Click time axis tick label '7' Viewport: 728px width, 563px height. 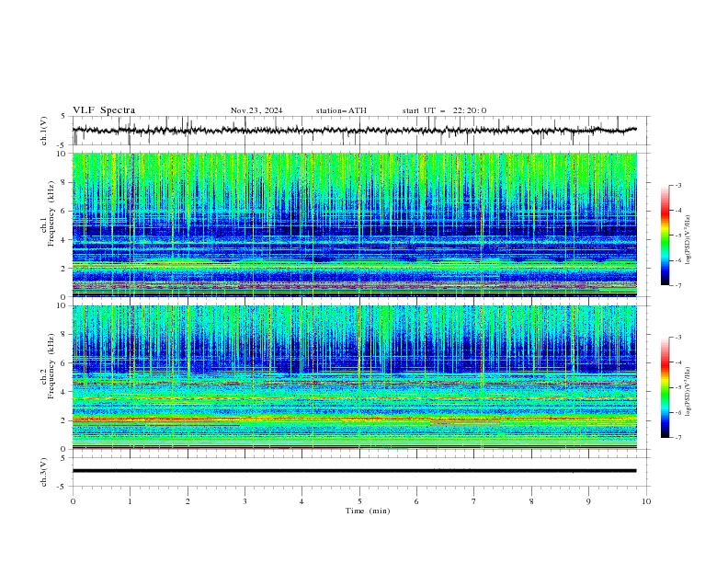[x=474, y=501]
